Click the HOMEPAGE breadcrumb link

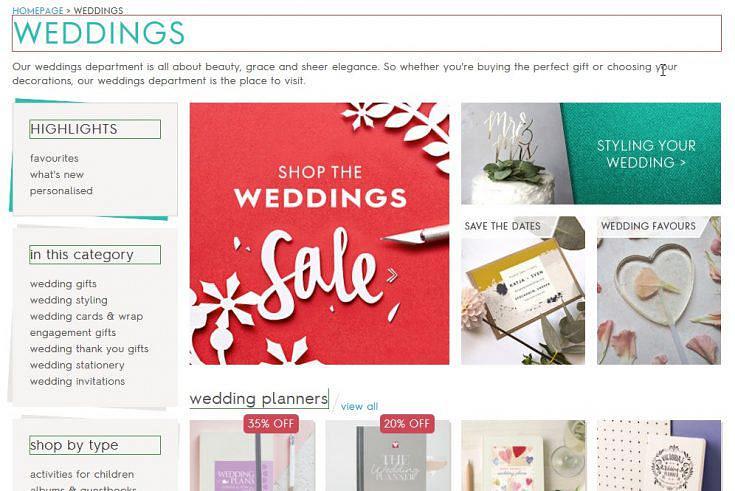(38, 10)
